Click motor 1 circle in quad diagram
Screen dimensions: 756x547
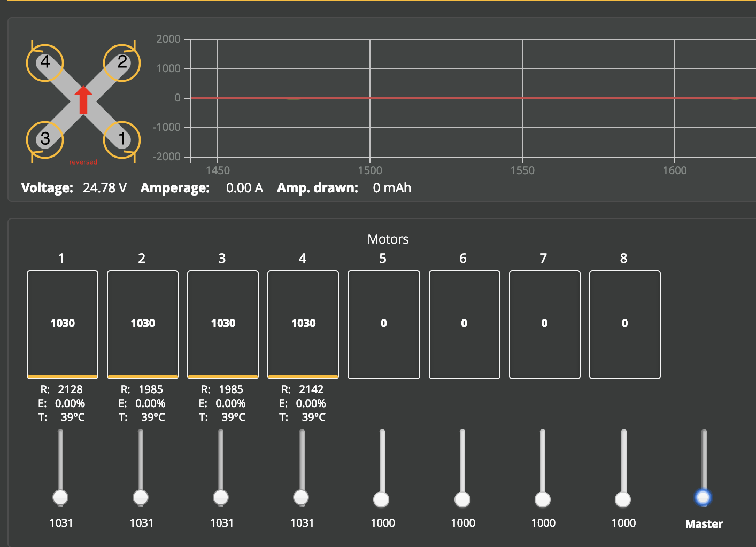[x=122, y=139]
